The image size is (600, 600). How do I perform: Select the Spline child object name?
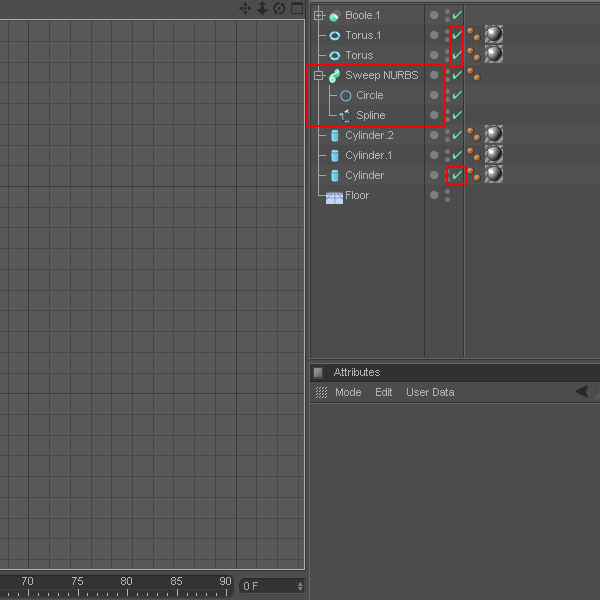[371, 115]
